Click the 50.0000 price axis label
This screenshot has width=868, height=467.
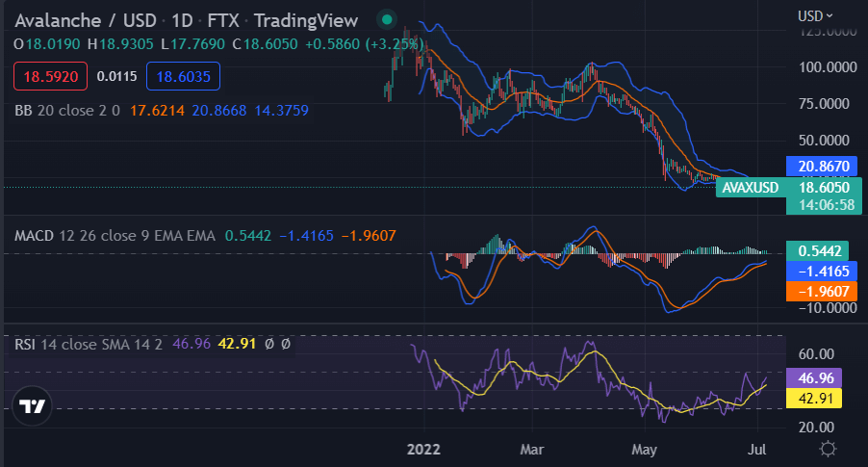tap(824, 141)
